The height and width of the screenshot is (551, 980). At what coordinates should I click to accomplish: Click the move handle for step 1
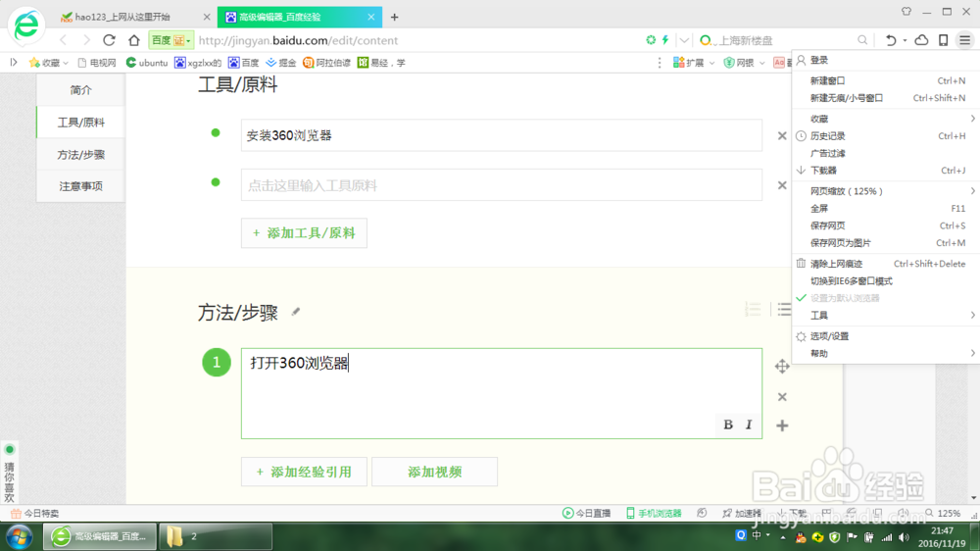click(x=782, y=367)
